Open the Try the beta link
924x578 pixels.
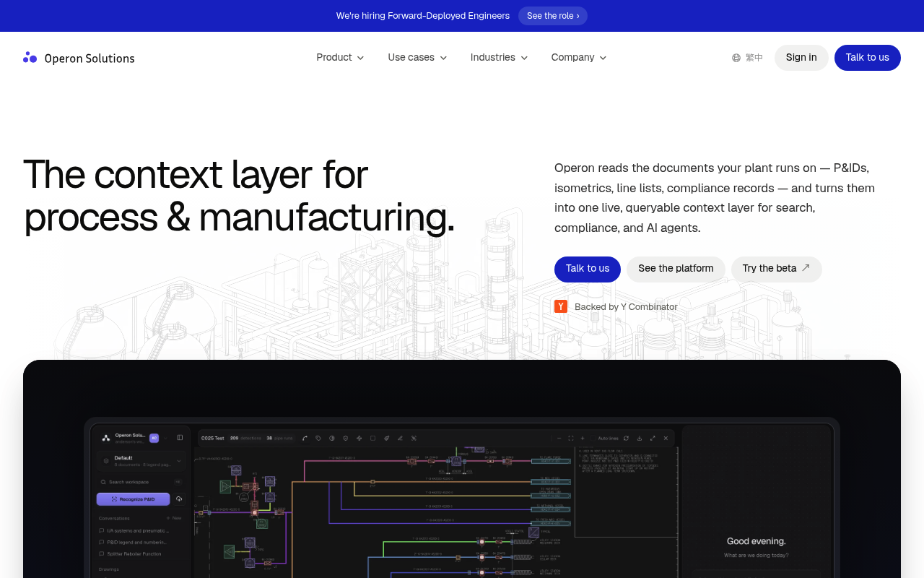click(x=776, y=269)
